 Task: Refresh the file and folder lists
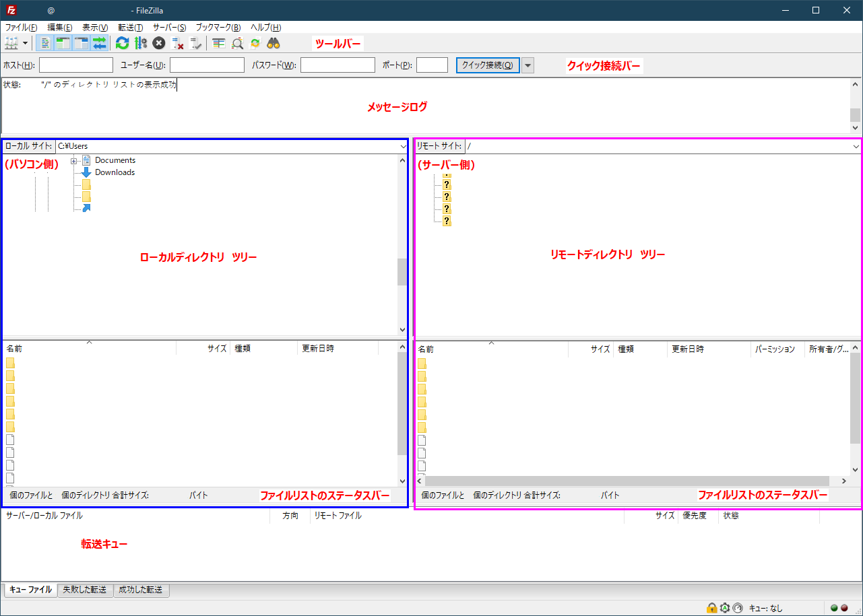click(x=122, y=43)
